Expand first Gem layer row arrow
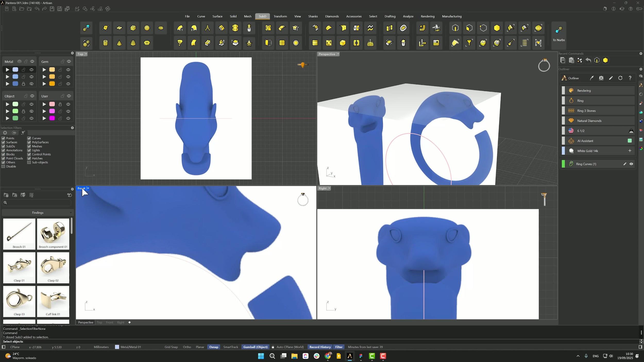 (44, 70)
